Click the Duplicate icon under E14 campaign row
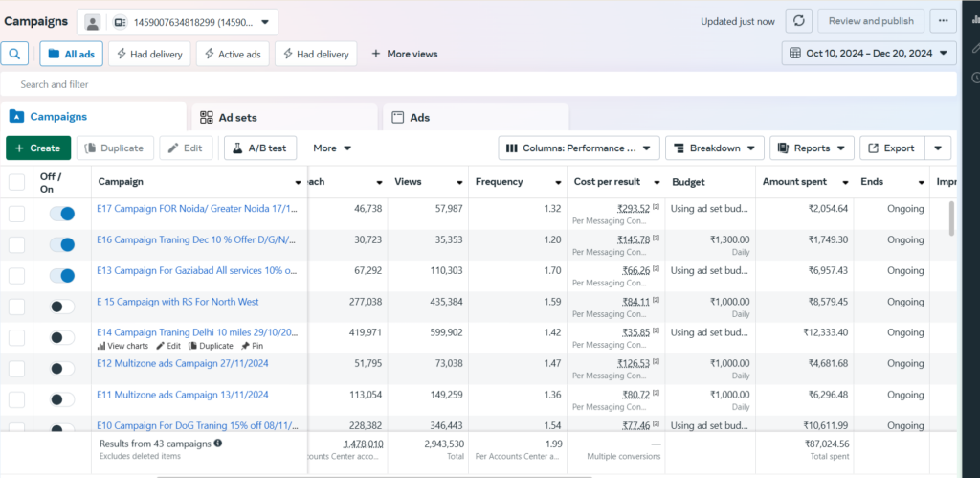Screen dimensions: 980x478 tap(191, 346)
